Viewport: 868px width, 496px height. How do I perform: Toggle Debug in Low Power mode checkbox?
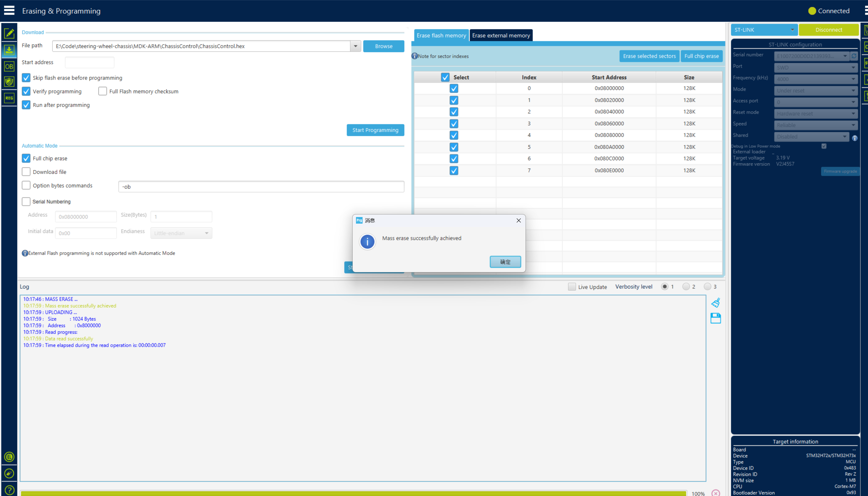click(824, 146)
